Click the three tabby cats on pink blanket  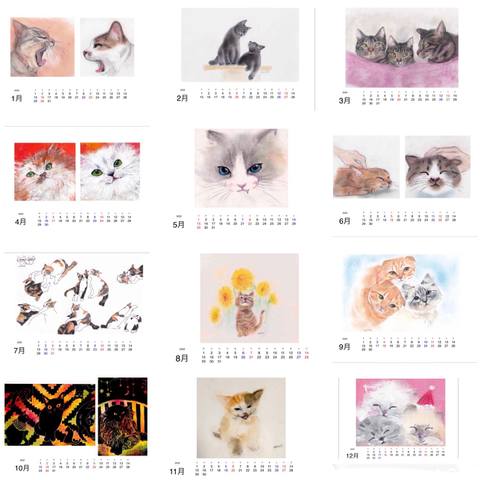coord(402,48)
